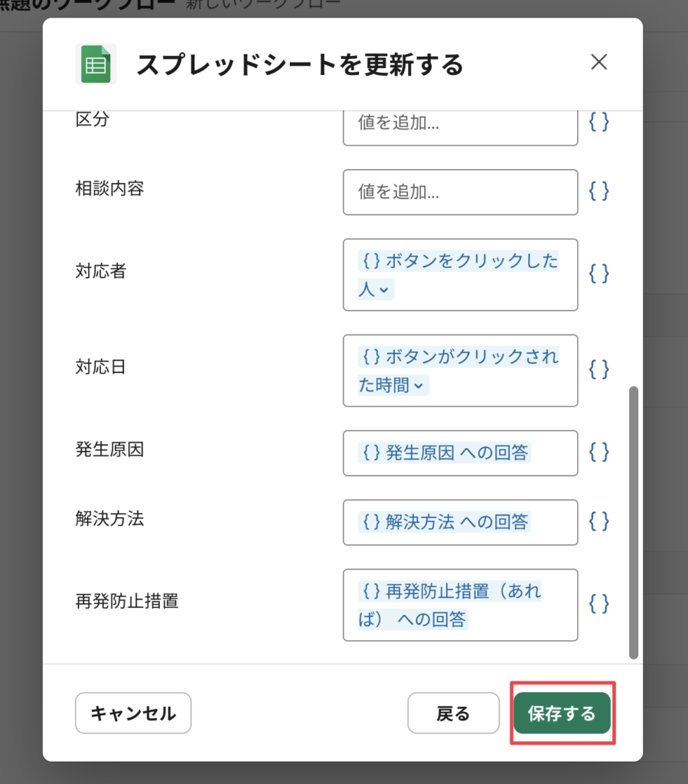This screenshot has height=784, width=688.
Task: Click the Google Sheets icon in header
Action: pyautogui.click(x=95, y=64)
